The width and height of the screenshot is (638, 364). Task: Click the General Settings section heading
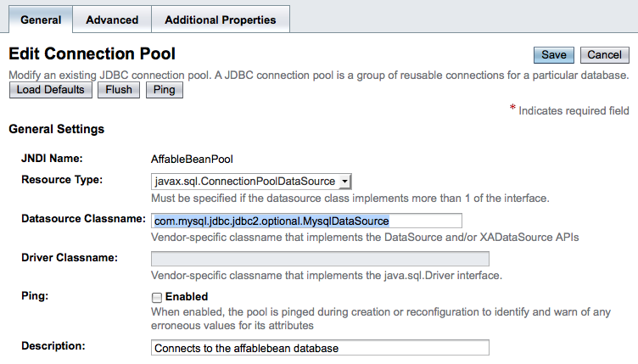click(56, 130)
